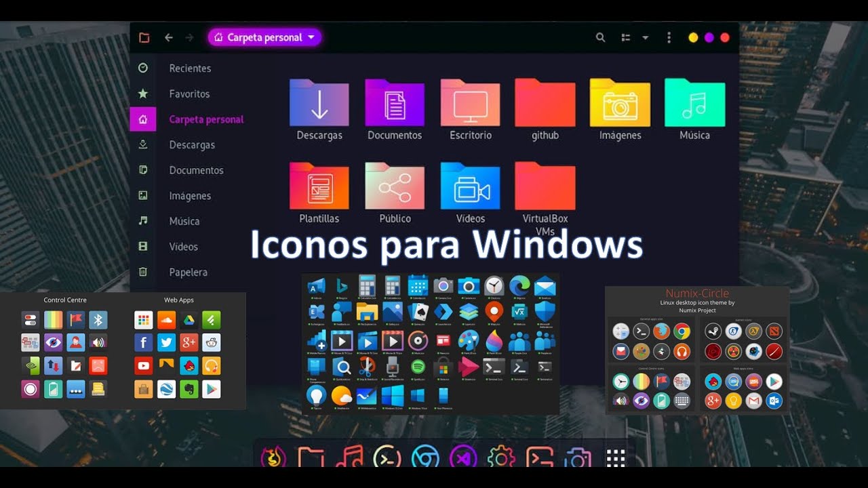This screenshot has width=868, height=488.
Task: Open the three-dot menu in header
Action: [669, 38]
